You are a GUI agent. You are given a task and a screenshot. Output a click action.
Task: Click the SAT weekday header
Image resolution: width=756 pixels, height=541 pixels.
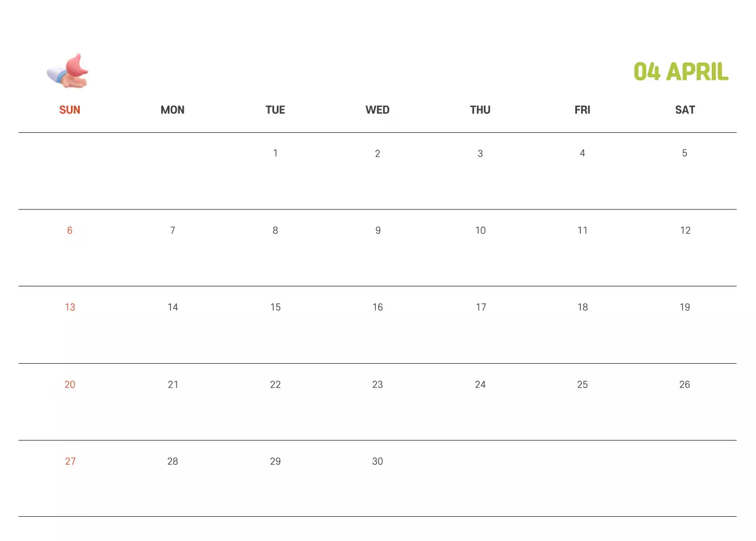click(x=685, y=110)
